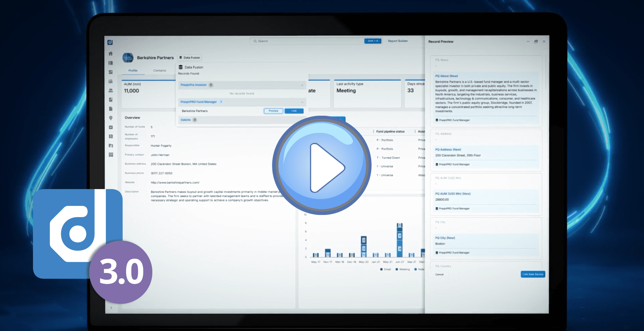Switch to the Contacts tab
644x331 pixels.
(160, 71)
